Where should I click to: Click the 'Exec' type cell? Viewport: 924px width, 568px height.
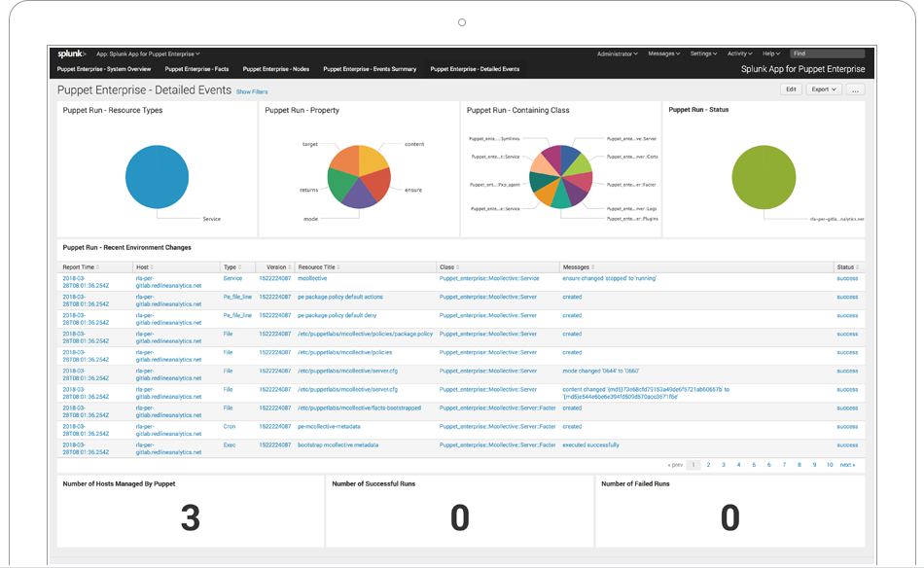tap(230, 444)
